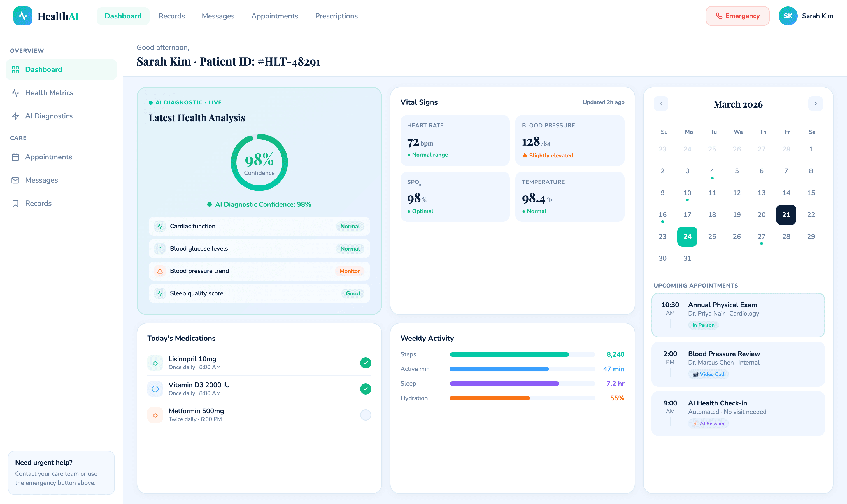This screenshot has height=504, width=847.
Task: Open Sarah Kim's profile avatar
Action: [788, 16]
